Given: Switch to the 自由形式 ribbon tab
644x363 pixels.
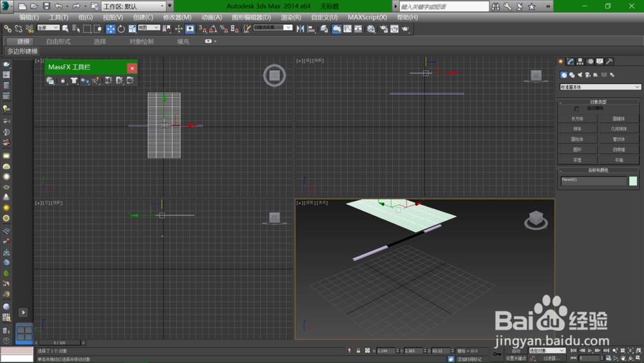Looking at the screenshot, I should 59,41.
